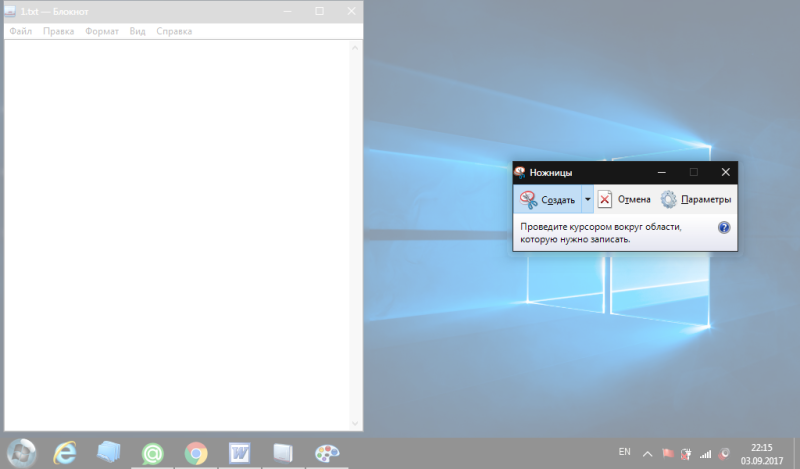The image size is (800, 469).
Task: Open Microsoft Word from the taskbar
Action: [240, 453]
